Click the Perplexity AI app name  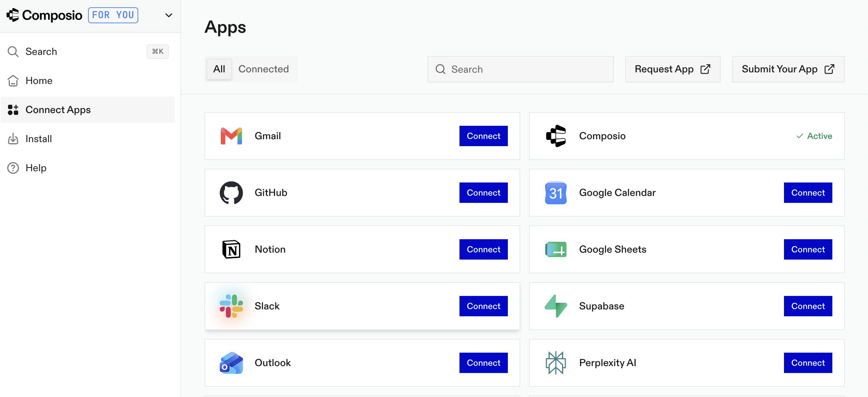(x=608, y=363)
